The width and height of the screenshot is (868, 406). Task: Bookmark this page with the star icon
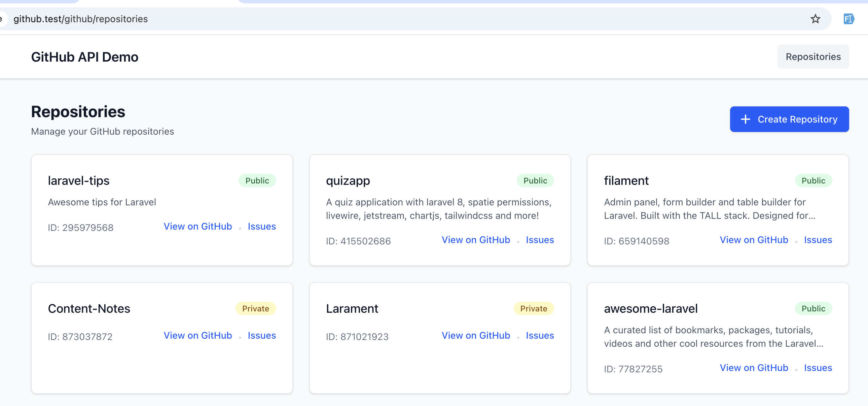point(815,19)
